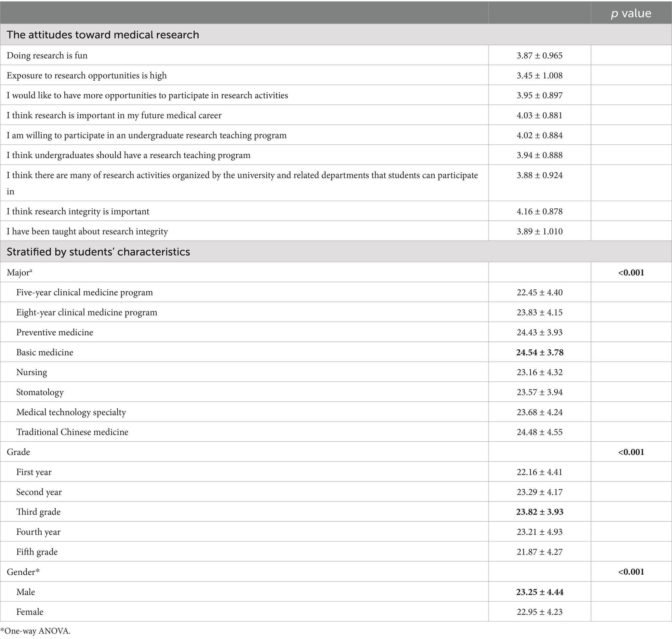This screenshot has width=672, height=639.
Task: Select the value 3.45 ± 1.008
Action: [539, 76]
